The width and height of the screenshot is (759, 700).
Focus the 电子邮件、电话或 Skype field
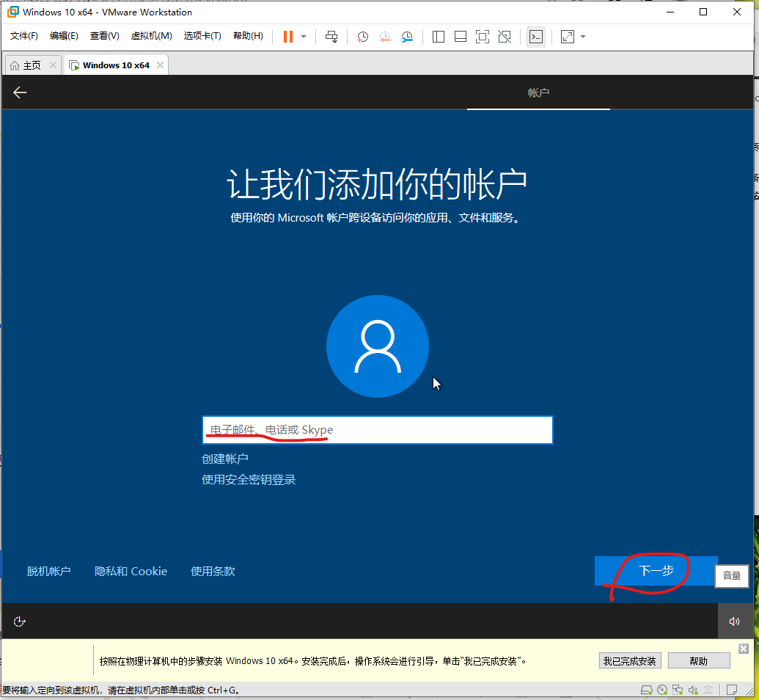[378, 430]
